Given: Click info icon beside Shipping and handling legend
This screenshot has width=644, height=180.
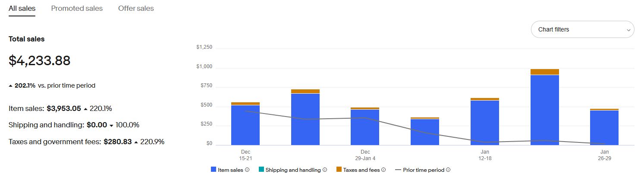Looking at the screenshot, I should pyautogui.click(x=325, y=170).
